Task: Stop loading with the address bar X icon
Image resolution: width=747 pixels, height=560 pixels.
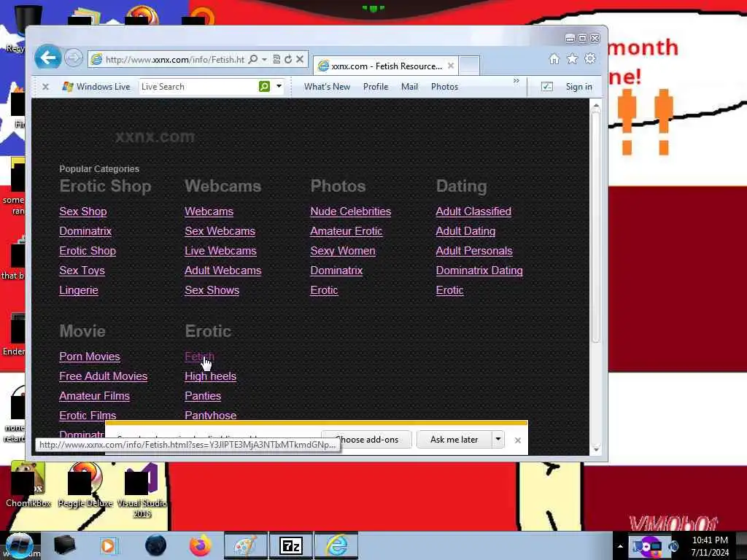Action: point(300,59)
